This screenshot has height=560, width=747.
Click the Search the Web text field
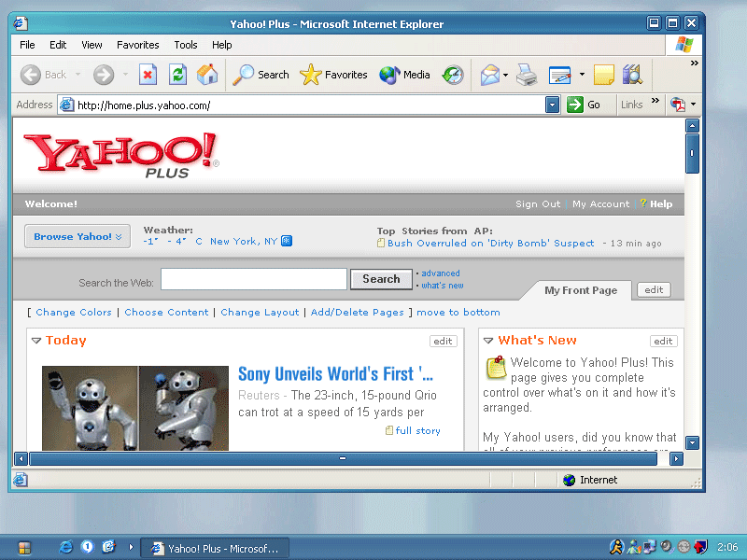coord(253,279)
